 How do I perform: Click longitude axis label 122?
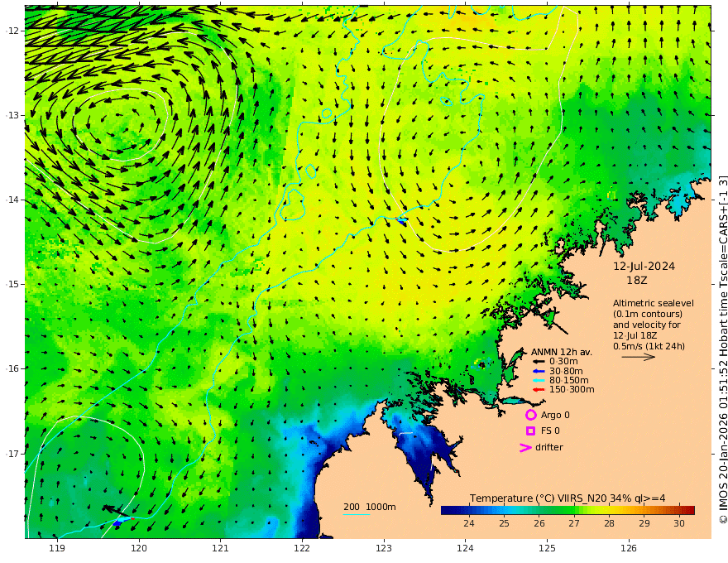[302, 549]
